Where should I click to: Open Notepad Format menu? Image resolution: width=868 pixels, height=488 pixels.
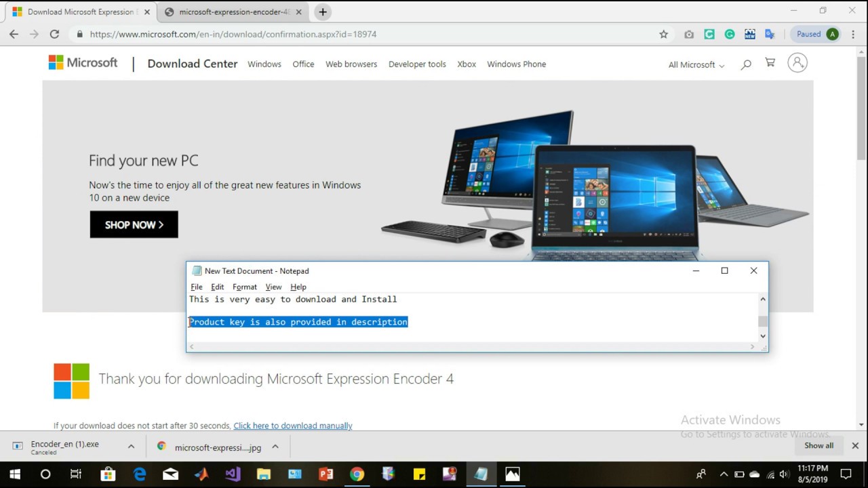(x=245, y=287)
